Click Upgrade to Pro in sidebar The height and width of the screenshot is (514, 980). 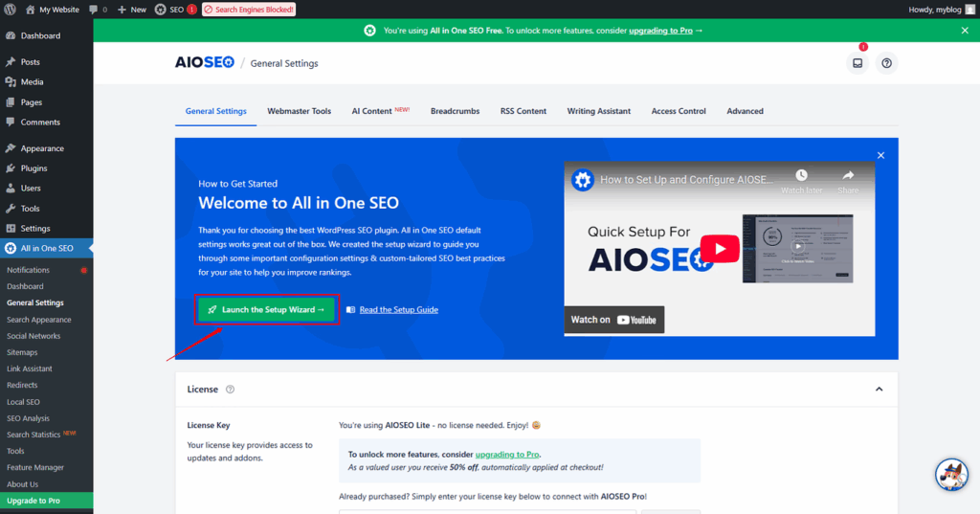(x=33, y=501)
